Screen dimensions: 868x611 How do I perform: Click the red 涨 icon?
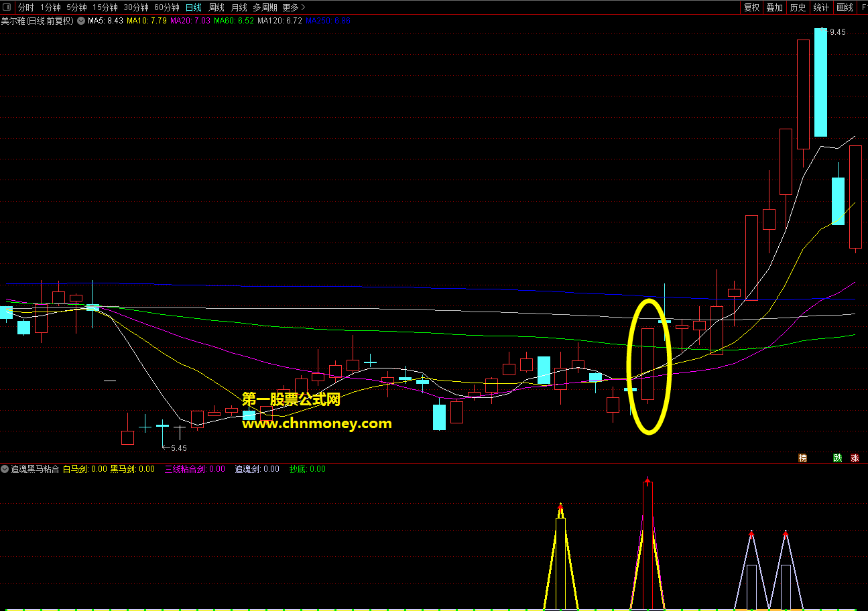[855, 458]
